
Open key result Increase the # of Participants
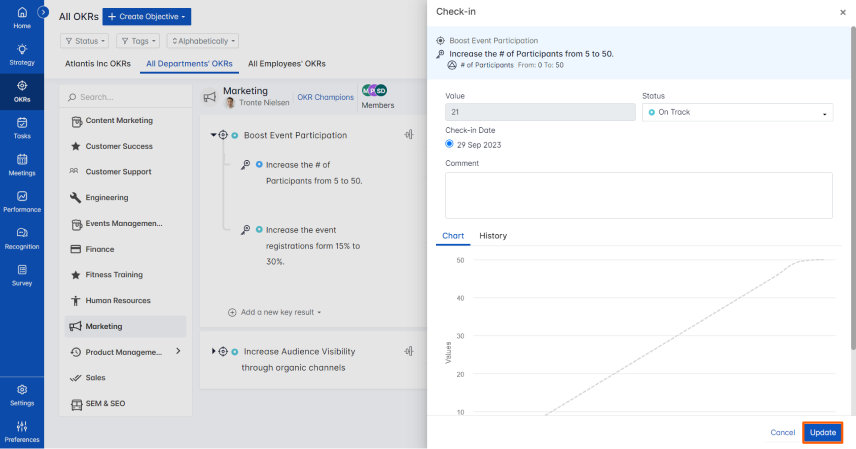314,173
